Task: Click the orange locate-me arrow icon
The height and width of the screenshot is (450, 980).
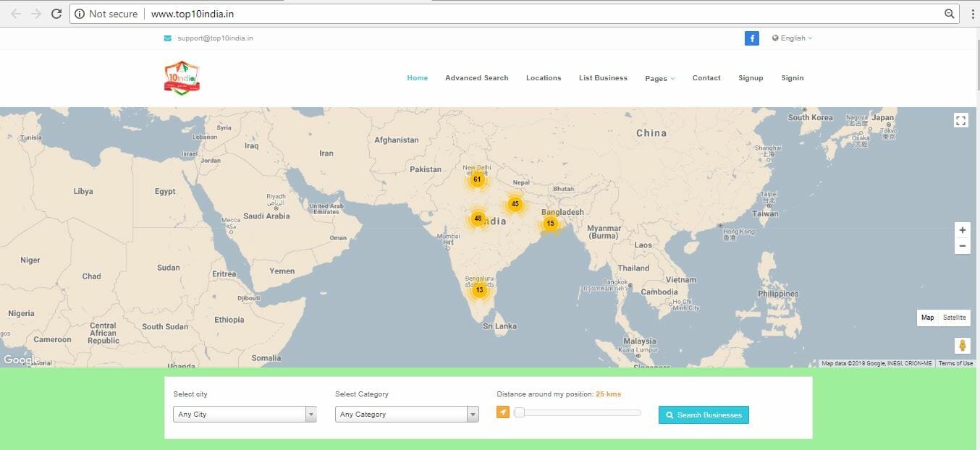Action: tap(503, 412)
